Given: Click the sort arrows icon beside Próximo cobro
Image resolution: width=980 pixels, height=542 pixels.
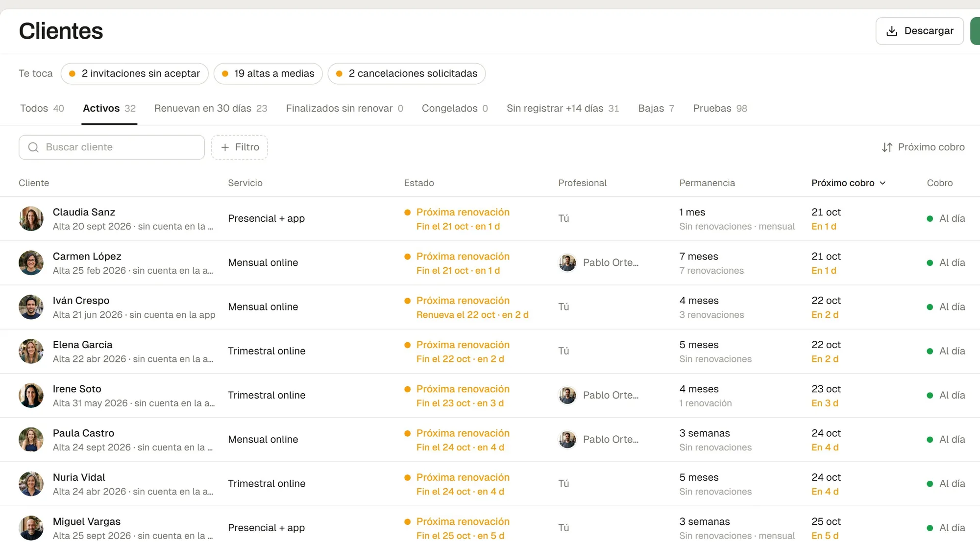Looking at the screenshot, I should 887,147.
